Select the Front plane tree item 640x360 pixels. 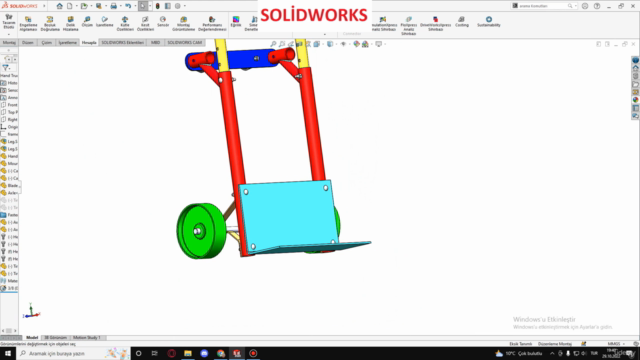coord(9,105)
